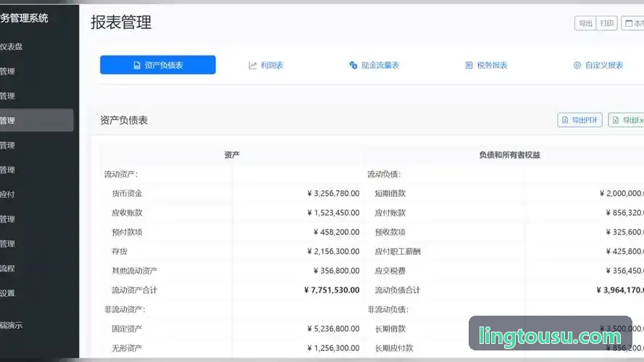Screen dimensions: 644x362
Task: Click the ¥ 1,256,300.00 value
Action: tap(333, 348)
